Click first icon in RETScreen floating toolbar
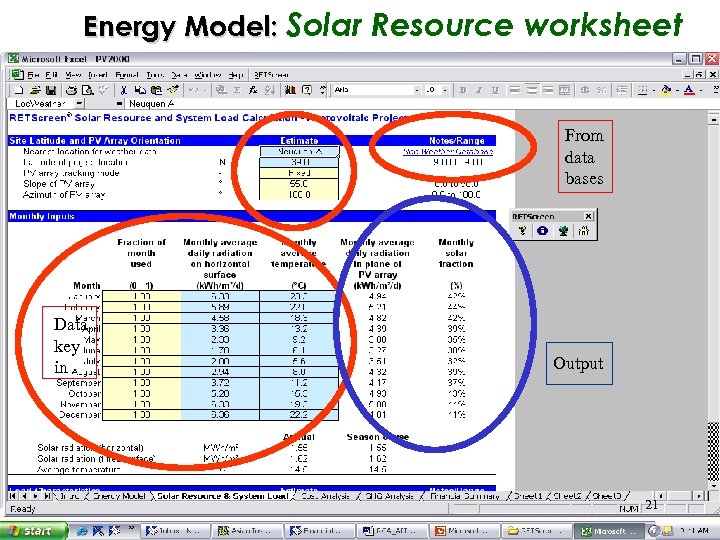The width and height of the screenshot is (720, 540). click(522, 231)
